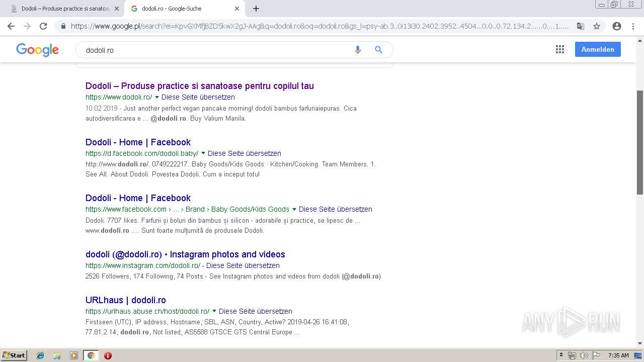Screen dimensions: 644x362
Task: Reload the current page
Action: click(x=43, y=26)
